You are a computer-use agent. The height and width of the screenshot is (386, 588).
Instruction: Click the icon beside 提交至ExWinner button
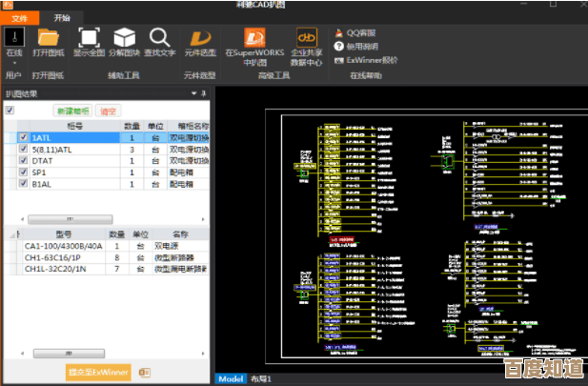coord(145,371)
